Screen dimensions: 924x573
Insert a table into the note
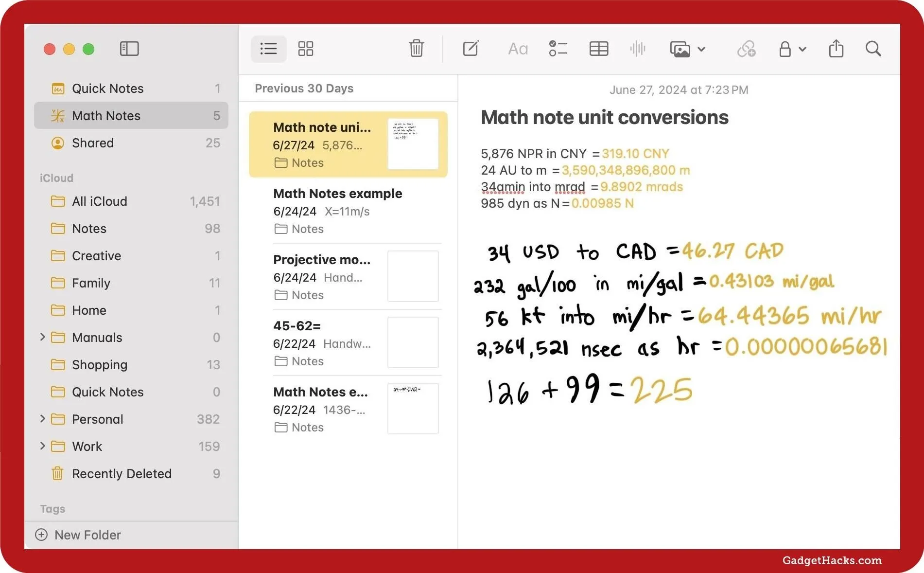[599, 49]
